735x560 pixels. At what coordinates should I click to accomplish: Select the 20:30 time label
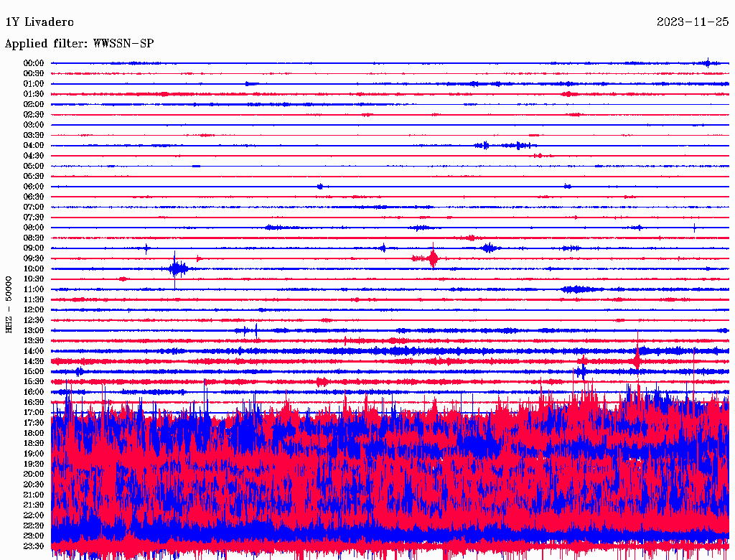[33, 485]
